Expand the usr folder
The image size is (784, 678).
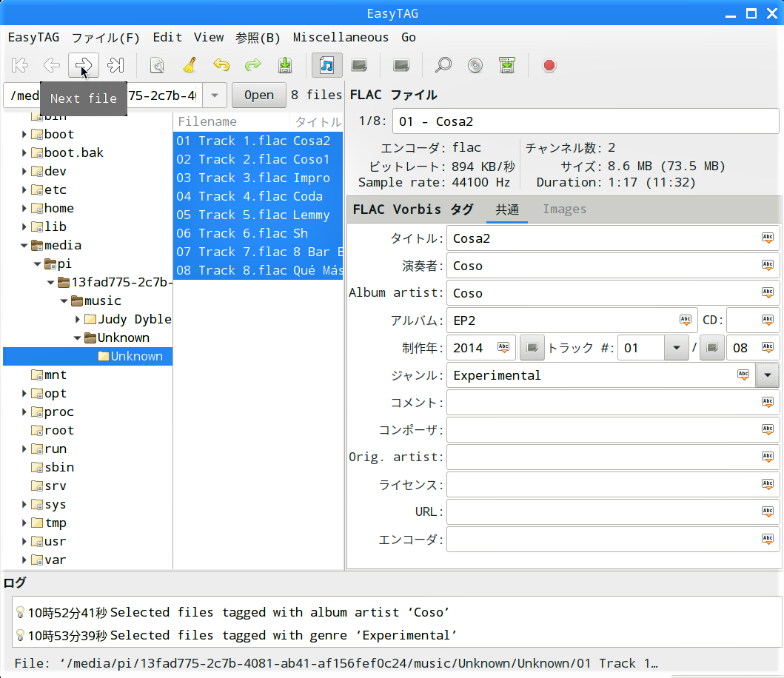(24, 541)
